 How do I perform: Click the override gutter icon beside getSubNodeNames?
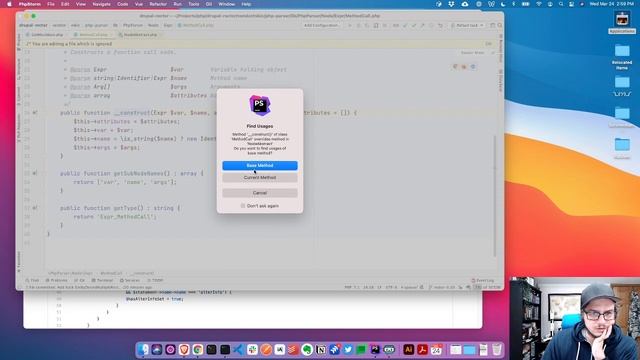pyautogui.click(x=35, y=173)
